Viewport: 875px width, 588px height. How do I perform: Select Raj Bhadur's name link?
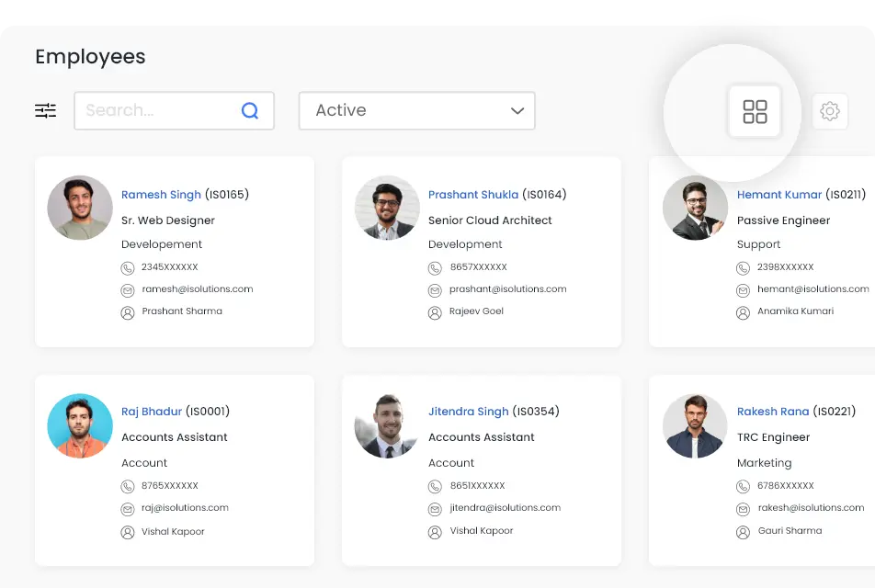point(152,412)
